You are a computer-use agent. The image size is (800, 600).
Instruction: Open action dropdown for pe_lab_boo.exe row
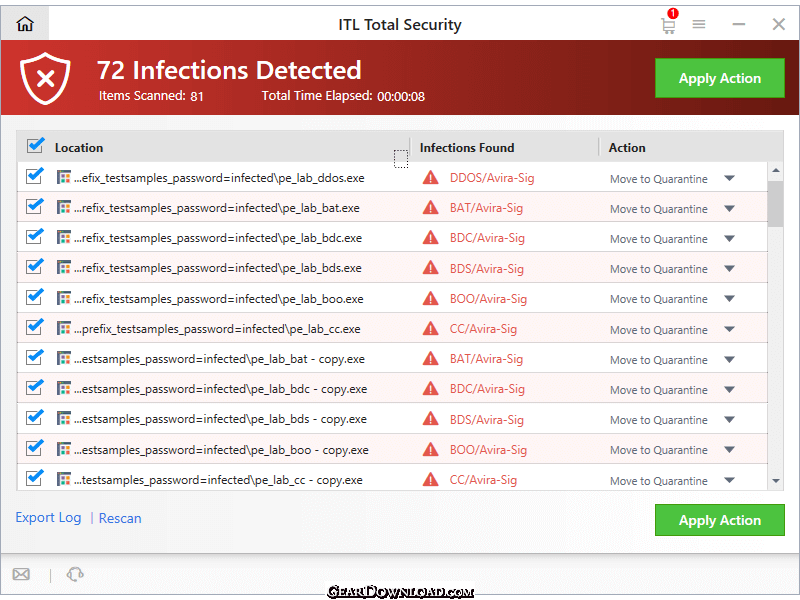tap(729, 298)
